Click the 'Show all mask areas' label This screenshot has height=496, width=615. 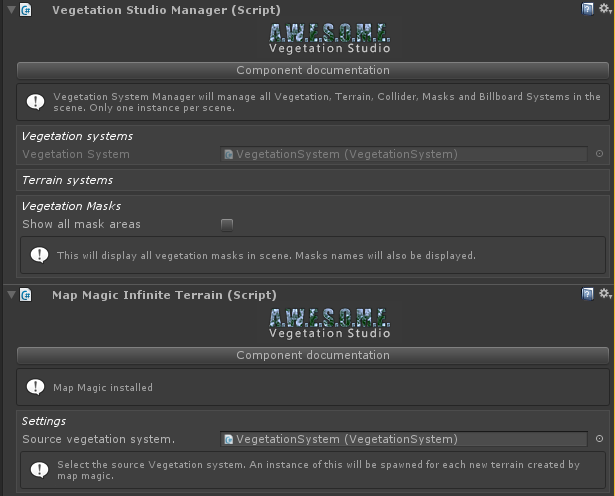pyautogui.click(x=81, y=224)
